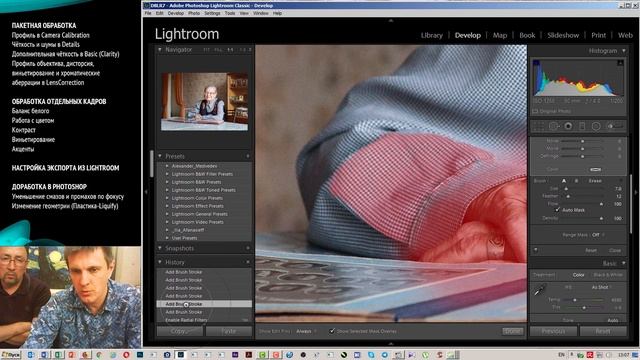Select the Red Eye Correction tool
Image resolution: width=640 pixels, height=360 pixels.
pyautogui.click(x=568, y=126)
